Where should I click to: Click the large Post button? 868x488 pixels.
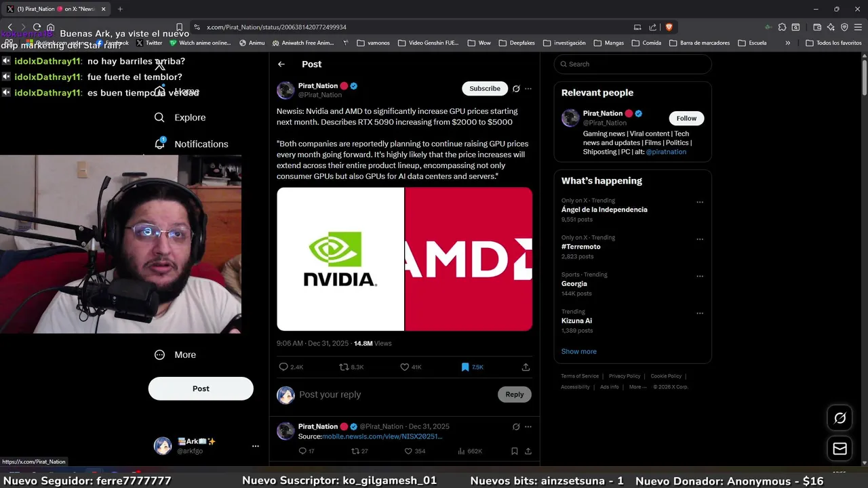[x=201, y=388]
